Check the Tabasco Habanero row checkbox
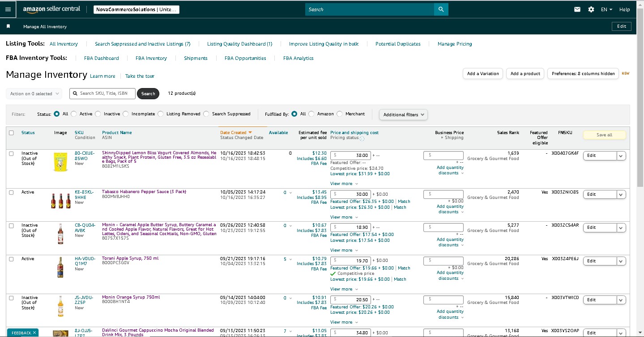Image resolution: width=644 pixels, height=337 pixels. pyautogui.click(x=11, y=192)
